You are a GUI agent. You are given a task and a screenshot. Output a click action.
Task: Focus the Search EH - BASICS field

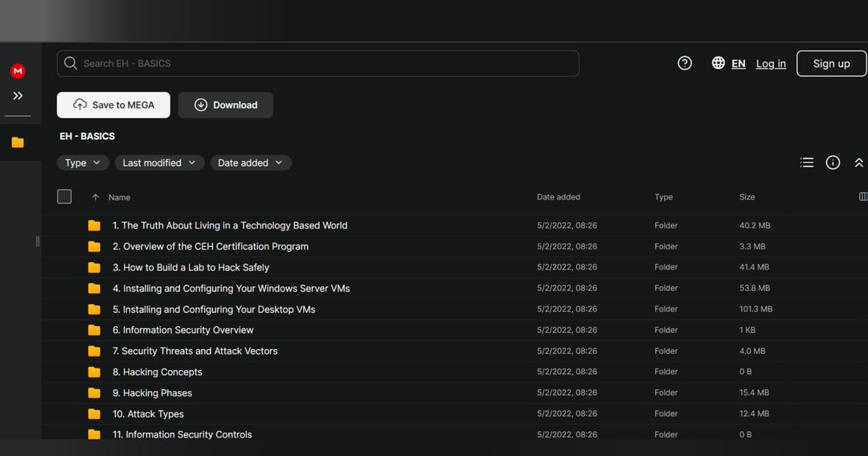[317, 64]
